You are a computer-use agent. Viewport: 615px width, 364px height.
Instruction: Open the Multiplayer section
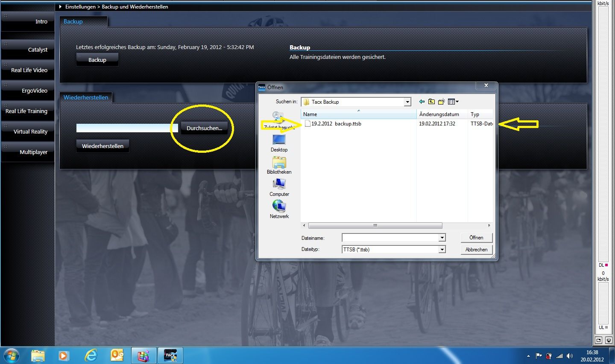point(28,152)
